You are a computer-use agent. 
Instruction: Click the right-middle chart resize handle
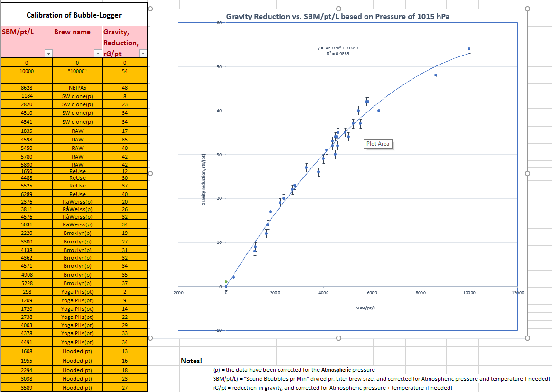527,174
